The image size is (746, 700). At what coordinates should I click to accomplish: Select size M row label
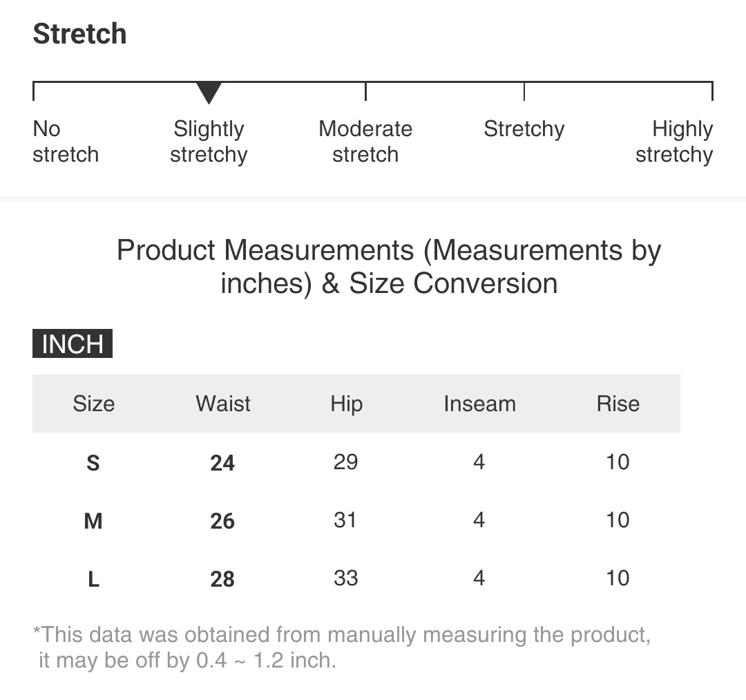pyautogui.click(x=93, y=520)
